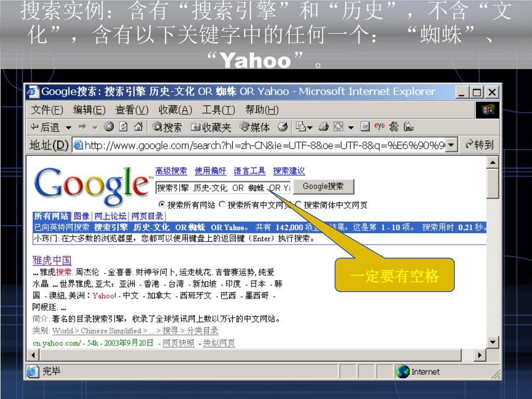Switch to the 所有网站 tab
The width and height of the screenshot is (532, 399).
click(x=51, y=216)
